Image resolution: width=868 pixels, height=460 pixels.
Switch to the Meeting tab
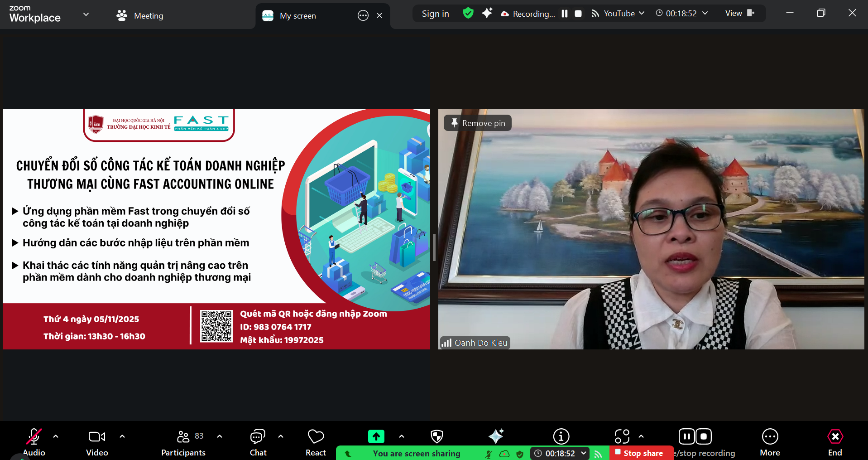[x=140, y=16]
